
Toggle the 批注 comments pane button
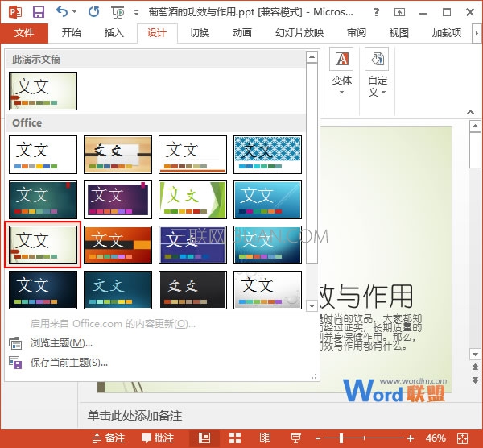point(158,438)
